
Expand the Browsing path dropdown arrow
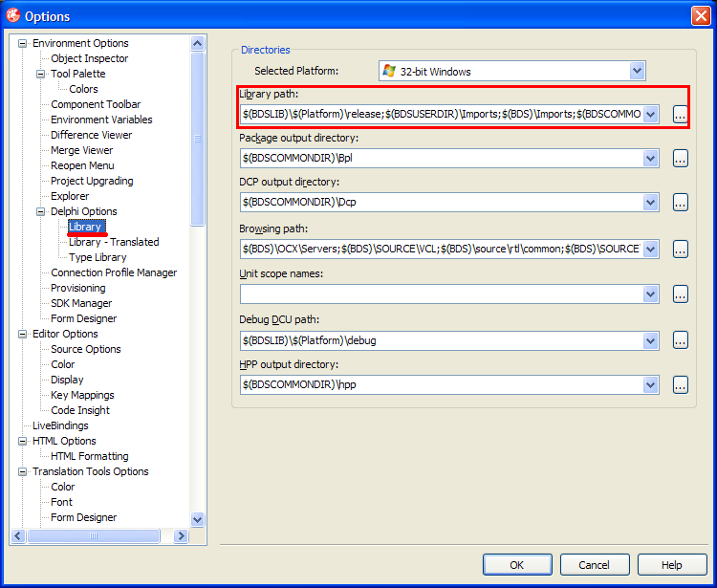pos(650,250)
